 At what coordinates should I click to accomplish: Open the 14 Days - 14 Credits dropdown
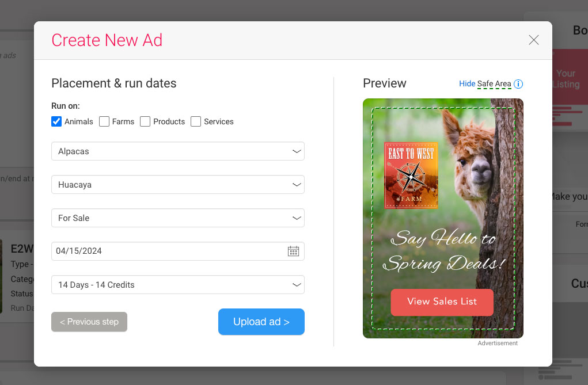point(178,284)
